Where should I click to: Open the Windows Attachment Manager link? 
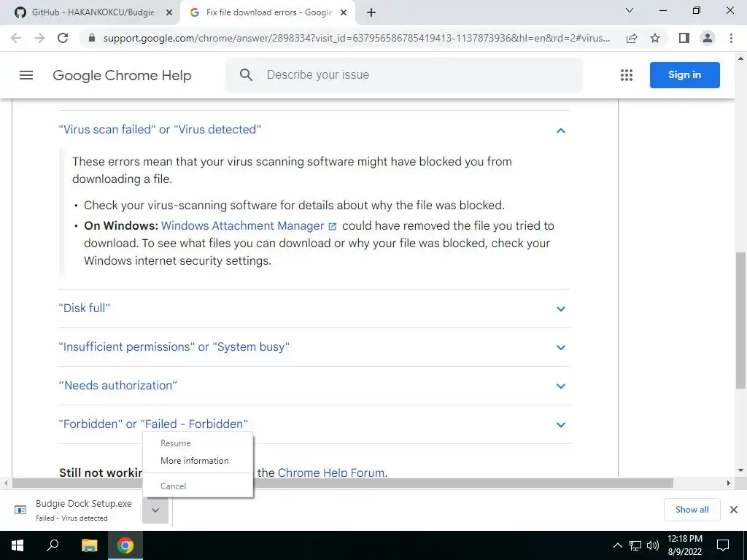248,226
